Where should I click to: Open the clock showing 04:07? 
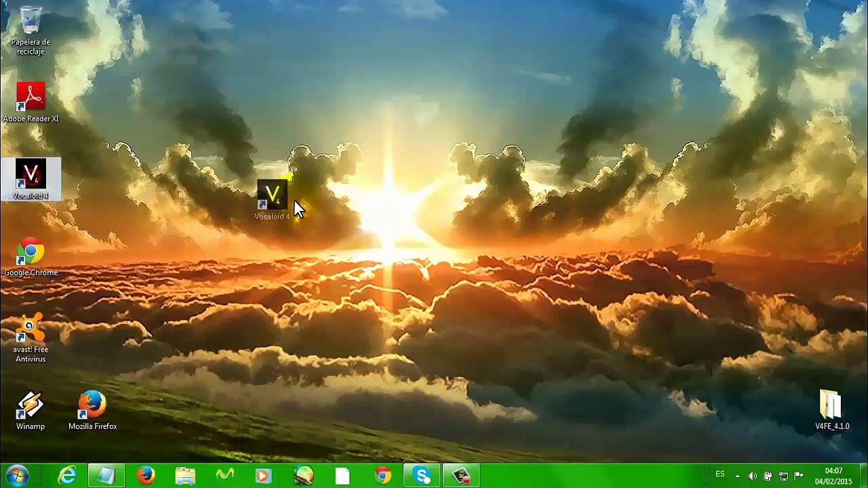pyautogui.click(x=833, y=476)
